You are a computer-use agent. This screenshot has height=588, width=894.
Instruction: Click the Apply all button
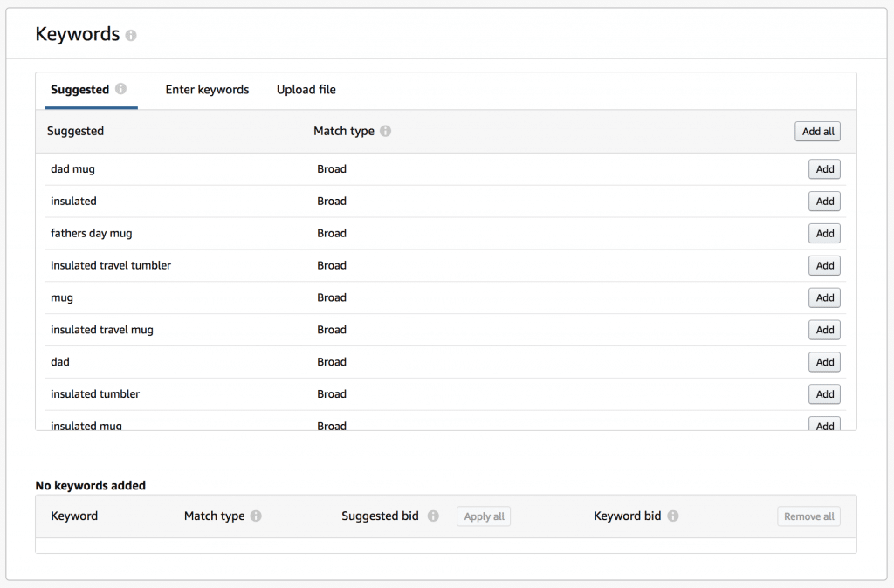pyautogui.click(x=484, y=516)
